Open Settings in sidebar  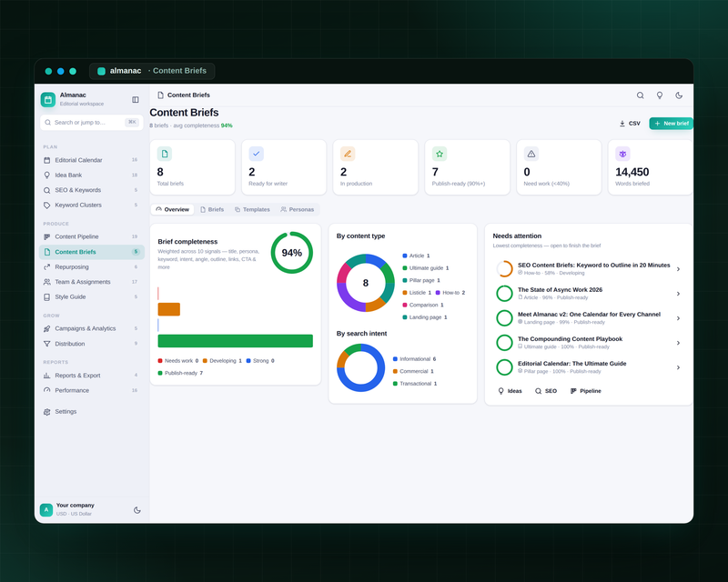coord(92,412)
